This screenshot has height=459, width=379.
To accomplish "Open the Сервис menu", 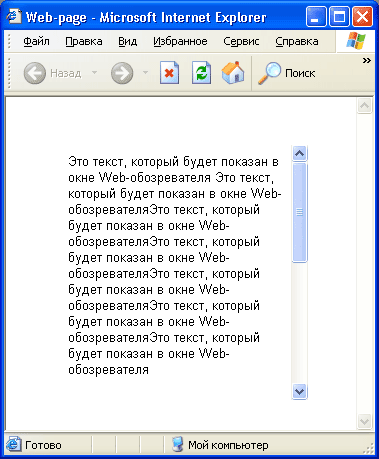I will [241, 41].
